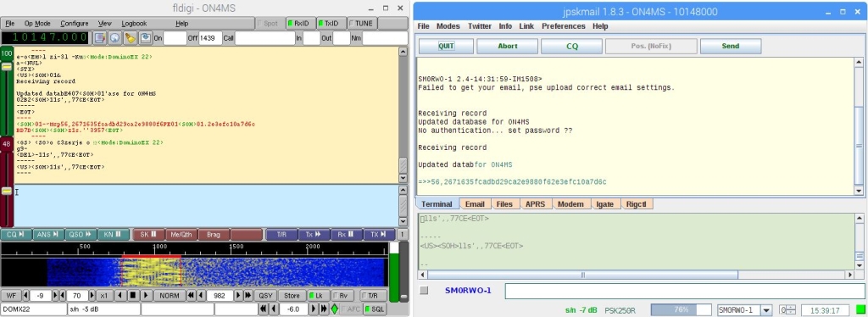This screenshot has height=317, width=868.
Task: Move waterfall view left arrow
Action: coord(120,296)
